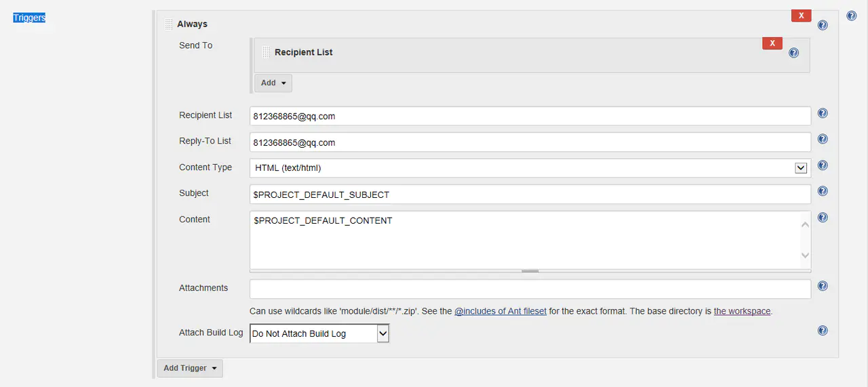868x387 pixels.
Task: Click help icon beside Recipient List field
Action: tap(823, 114)
